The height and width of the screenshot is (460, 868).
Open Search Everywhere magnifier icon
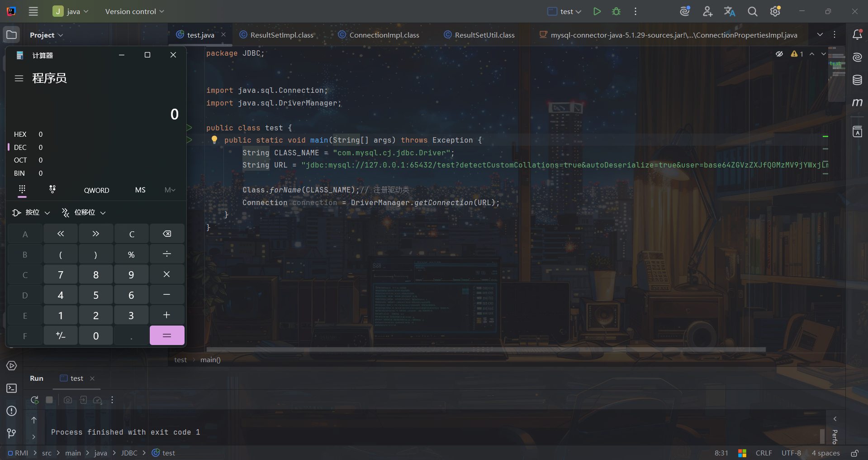(x=752, y=11)
